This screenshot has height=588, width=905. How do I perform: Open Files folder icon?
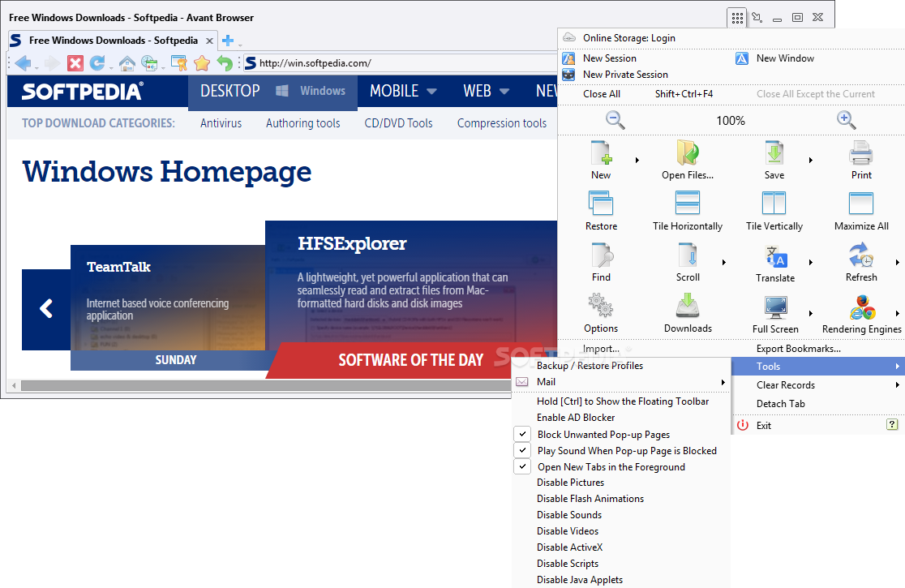688,153
